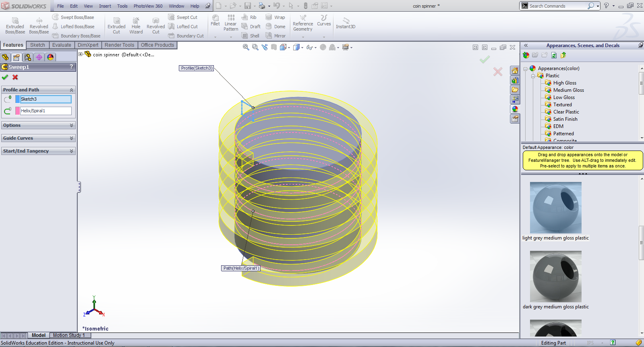Select the Rib tool
644x347 pixels.
click(x=249, y=17)
